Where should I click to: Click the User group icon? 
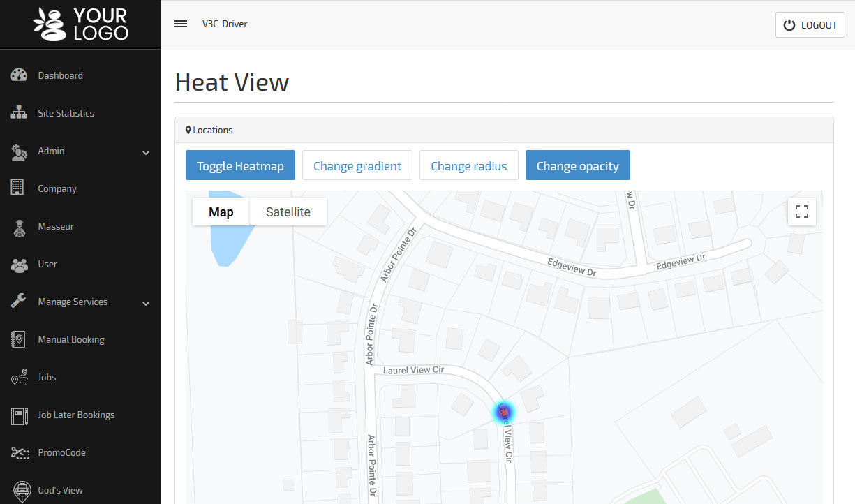(19, 264)
